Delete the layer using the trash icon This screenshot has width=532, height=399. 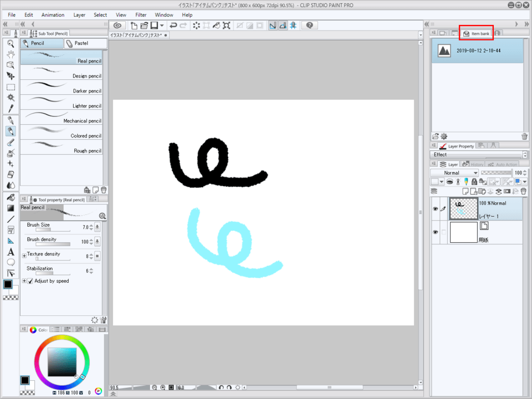(x=523, y=191)
